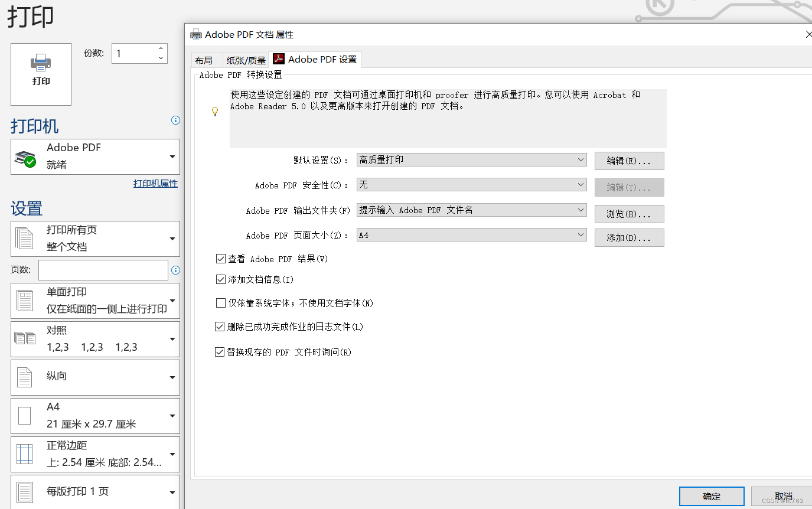The height and width of the screenshot is (509, 812).
Task: Open the Adobe PDF printer dropdown
Action: (95, 156)
